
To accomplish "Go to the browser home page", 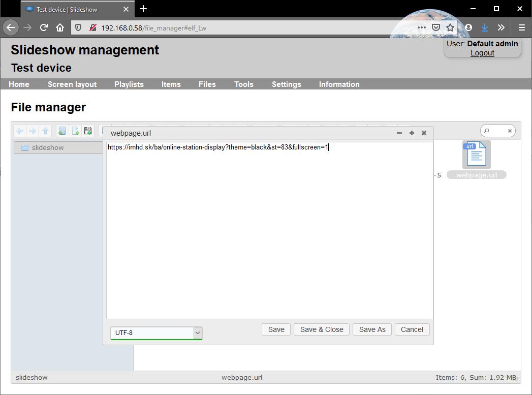I will (x=60, y=27).
